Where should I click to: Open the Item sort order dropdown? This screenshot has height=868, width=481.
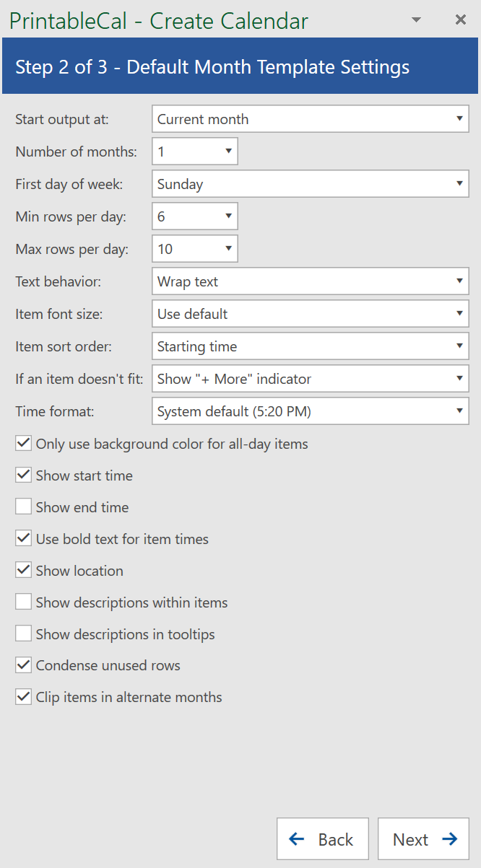(311, 346)
